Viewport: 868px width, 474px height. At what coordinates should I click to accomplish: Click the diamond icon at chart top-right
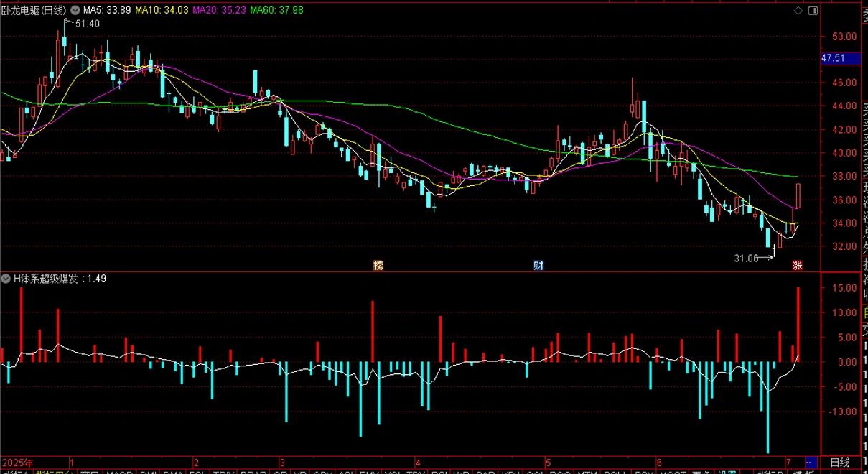[798, 11]
